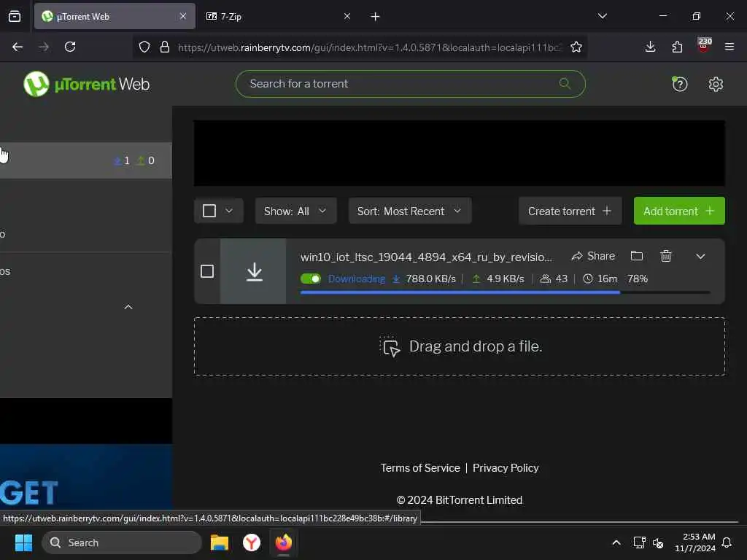Share the win10_iot_ltsc torrent
Image resolution: width=747 pixels, height=560 pixels.
[x=593, y=256]
